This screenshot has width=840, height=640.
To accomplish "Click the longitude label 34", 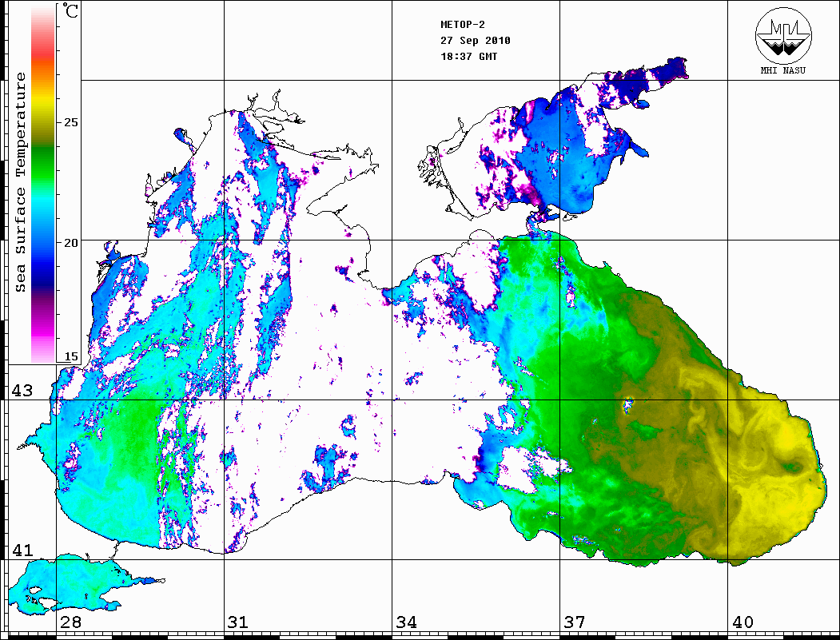I will click(406, 622).
